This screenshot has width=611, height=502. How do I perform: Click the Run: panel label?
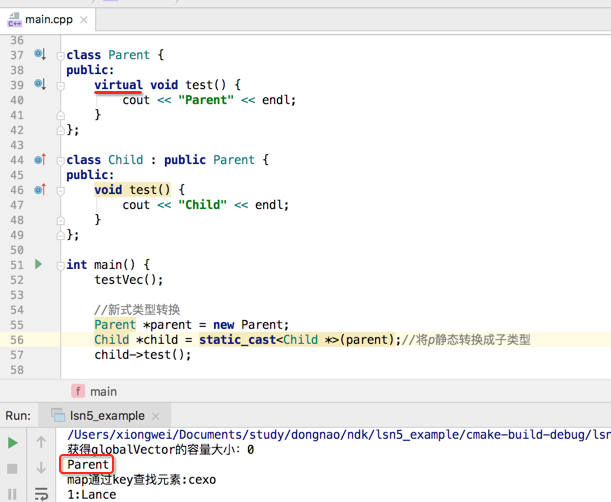(18, 415)
